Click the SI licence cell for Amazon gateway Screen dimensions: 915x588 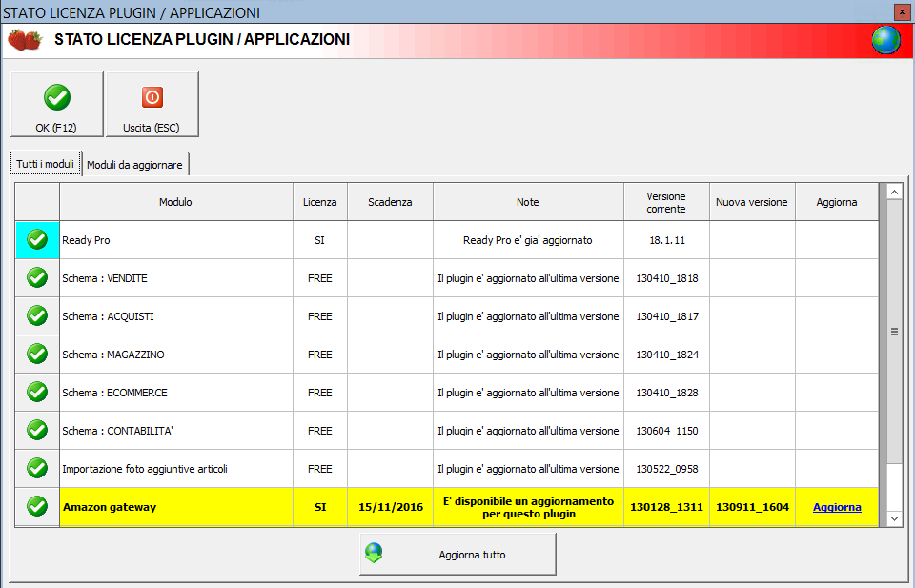pos(320,507)
